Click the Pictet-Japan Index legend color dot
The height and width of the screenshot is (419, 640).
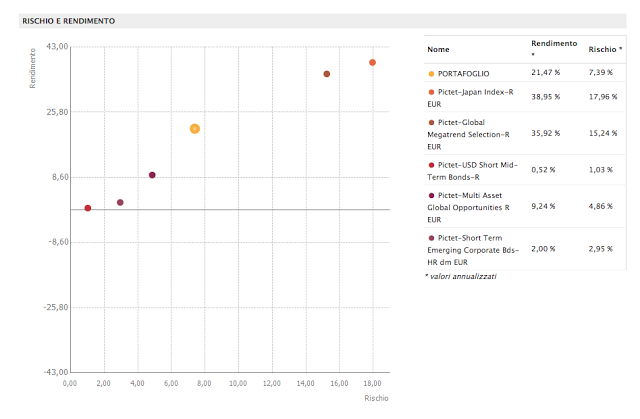[431, 92]
